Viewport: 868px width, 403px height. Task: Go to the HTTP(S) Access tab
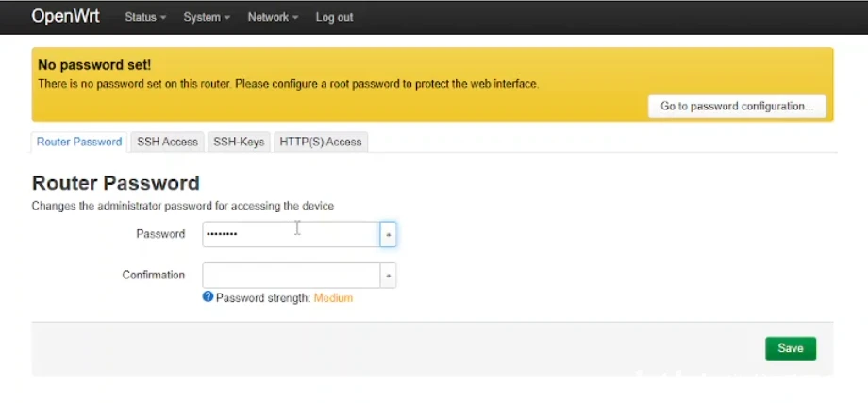click(x=321, y=142)
